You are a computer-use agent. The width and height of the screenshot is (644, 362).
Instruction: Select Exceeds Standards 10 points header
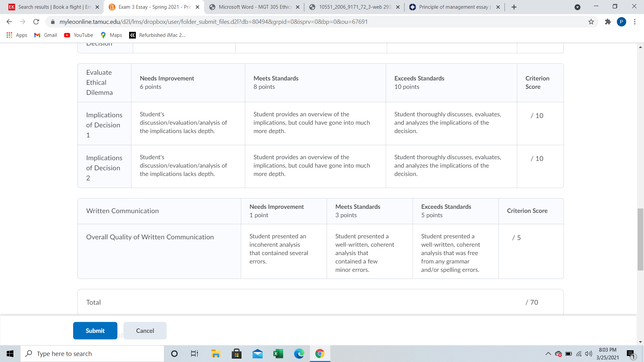(419, 82)
